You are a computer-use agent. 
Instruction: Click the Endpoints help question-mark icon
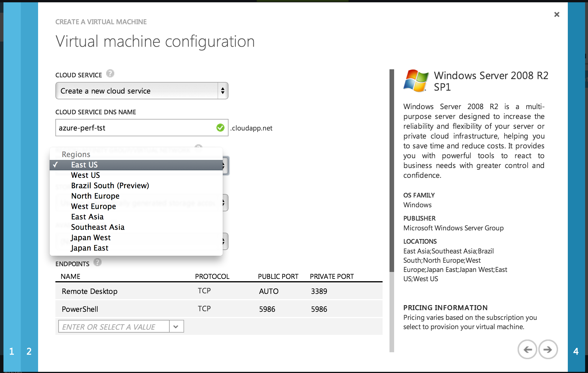[98, 262]
